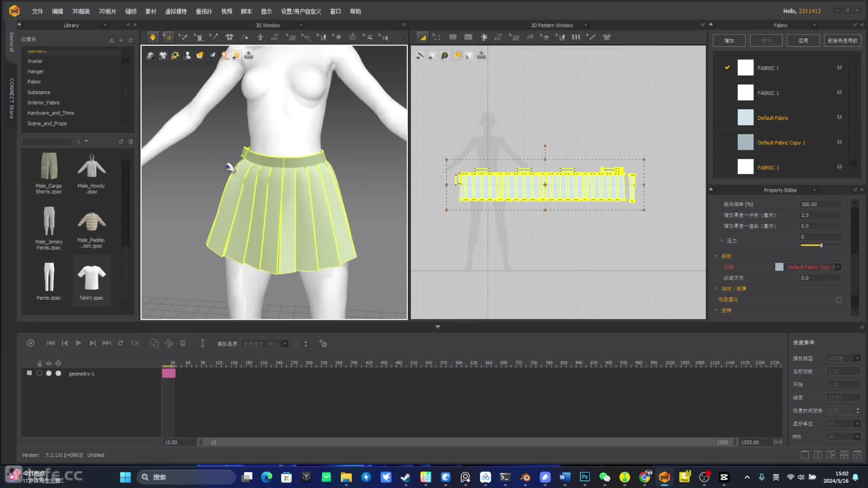The height and width of the screenshot is (488, 868).
Task: Click the record button in animation editor
Action: point(31,343)
